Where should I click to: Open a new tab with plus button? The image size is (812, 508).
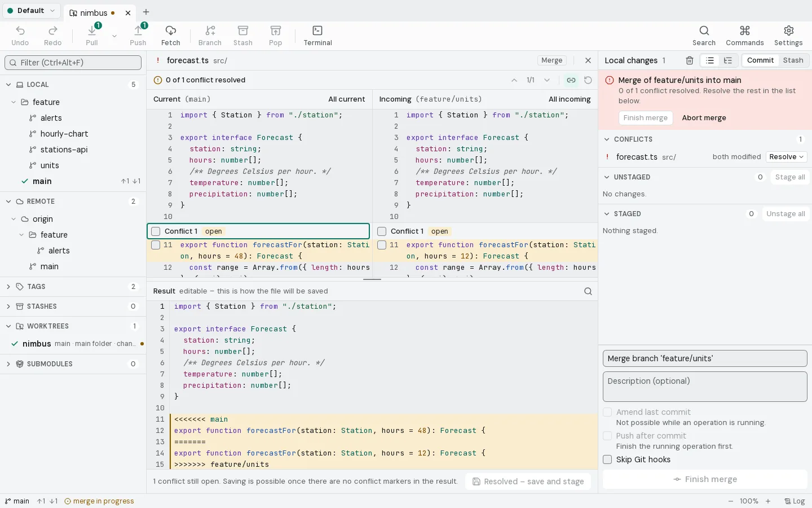146,12
